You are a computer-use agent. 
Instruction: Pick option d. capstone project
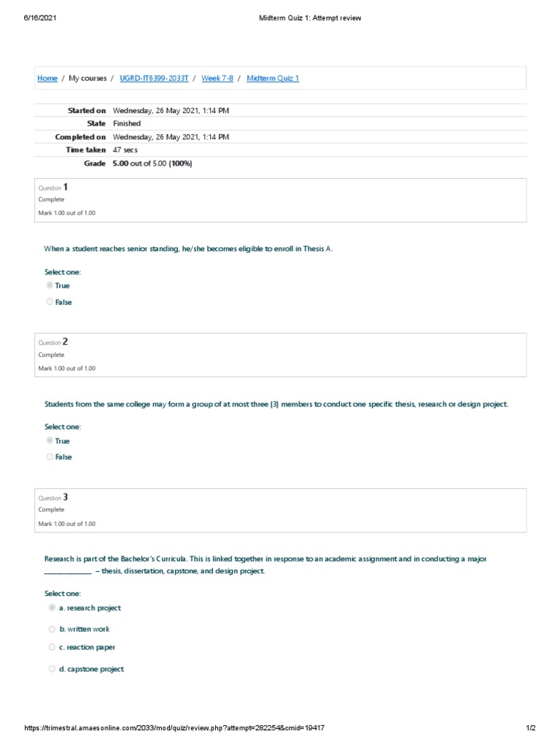click(x=52, y=669)
